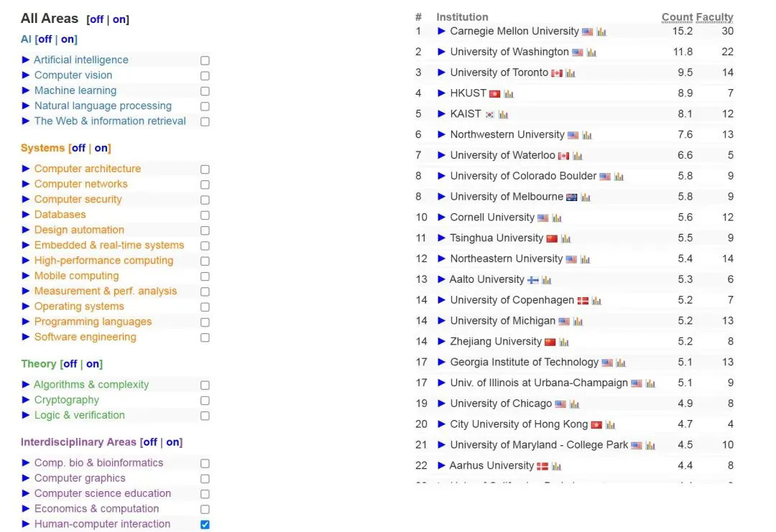776x532 pixels.
Task: Open chart icon beside Cornell University
Action: point(557,218)
